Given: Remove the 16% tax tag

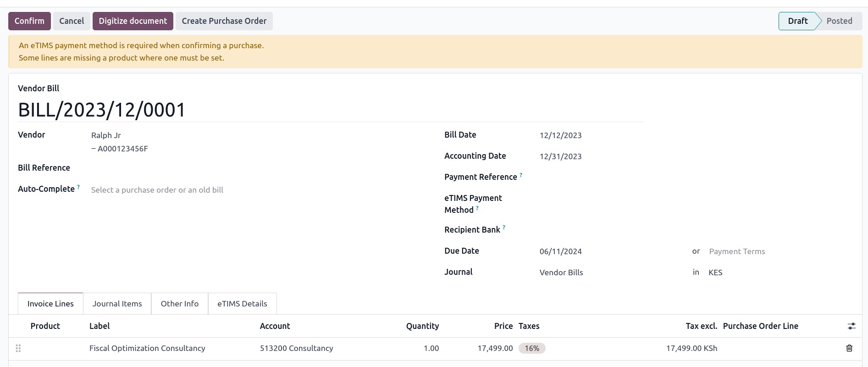Looking at the screenshot, I should tap(531, 348).
